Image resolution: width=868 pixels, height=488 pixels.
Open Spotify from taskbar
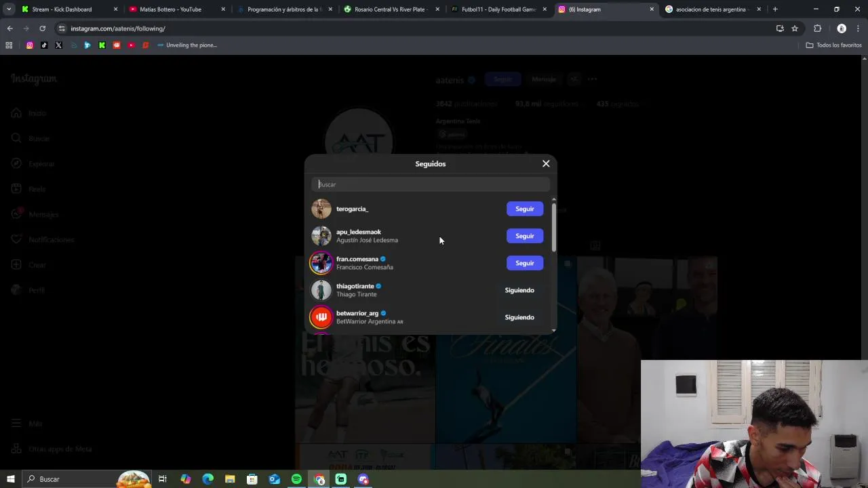click(296, 479)
